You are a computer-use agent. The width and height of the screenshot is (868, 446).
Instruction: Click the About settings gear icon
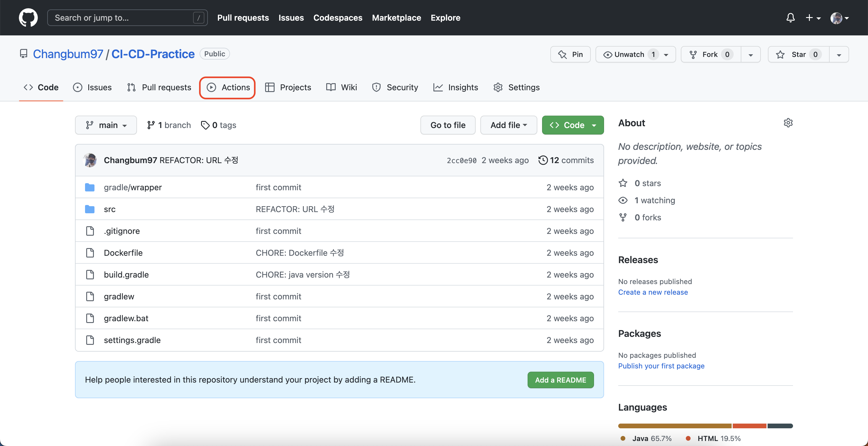point(788,123)
